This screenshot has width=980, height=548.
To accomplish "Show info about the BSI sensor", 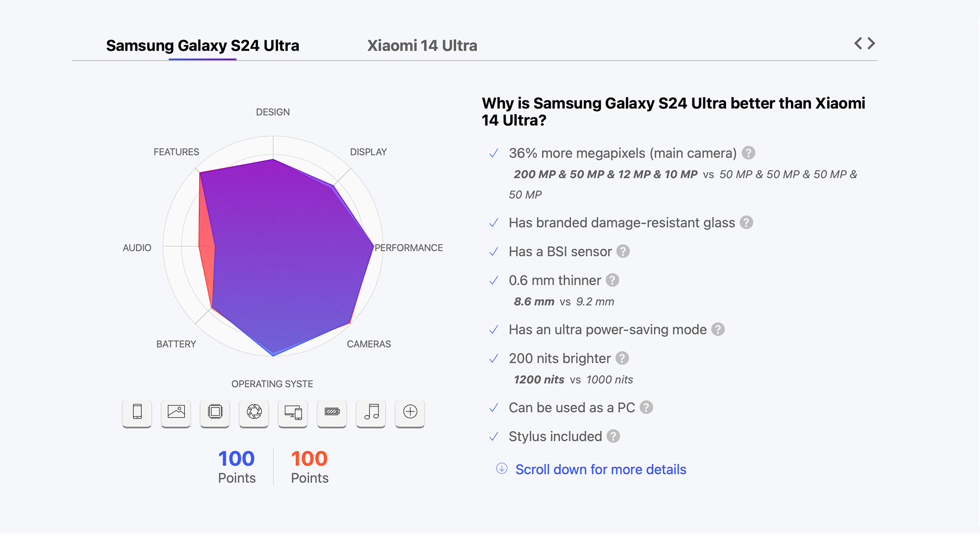I will point(623,251).
